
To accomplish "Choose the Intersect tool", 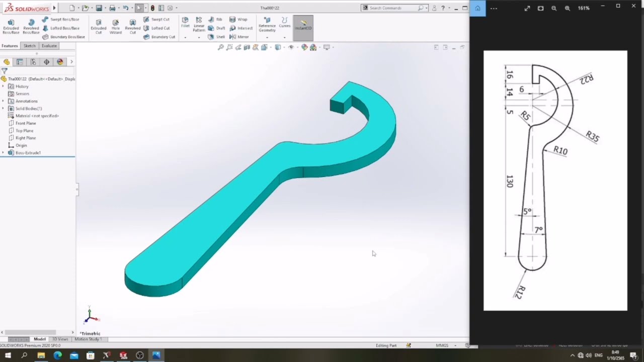I will pyautogui.click(x=241, y=28).
